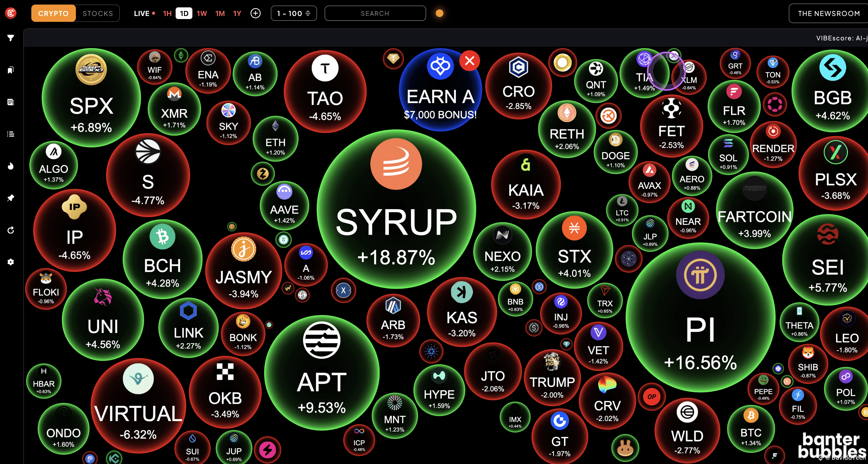Open settings via the sidebar gear icon
Screen dimensions: 868x464
[11, 262]
